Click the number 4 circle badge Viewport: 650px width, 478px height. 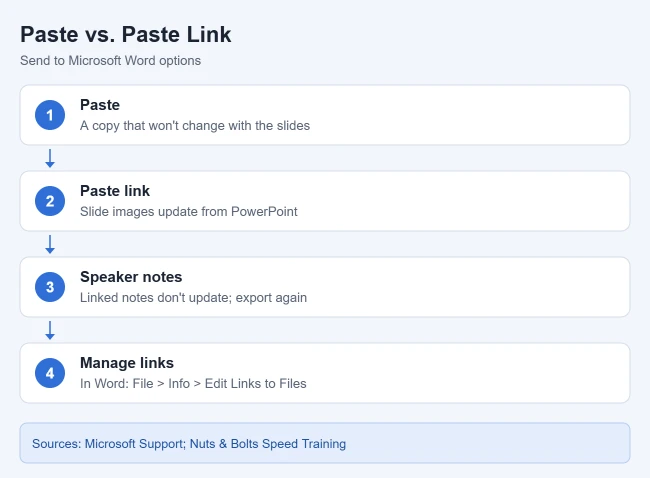pyautogui.click(x=50, y=373)
